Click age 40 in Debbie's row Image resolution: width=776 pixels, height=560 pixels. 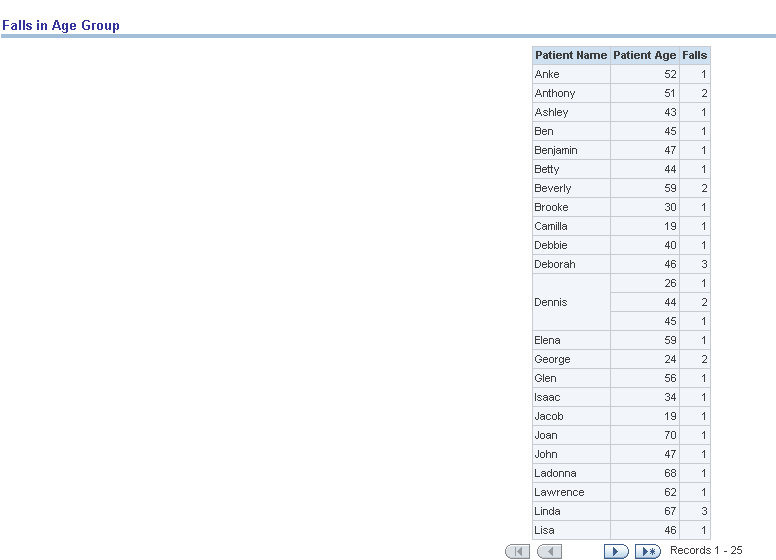[x=645, y=245]
